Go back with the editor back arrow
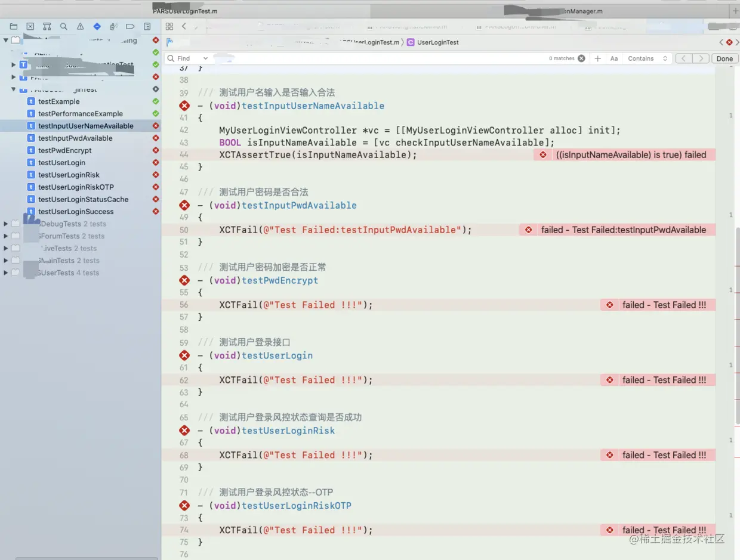Viewport: 740px width, 560px height. [x=184, y=26]
